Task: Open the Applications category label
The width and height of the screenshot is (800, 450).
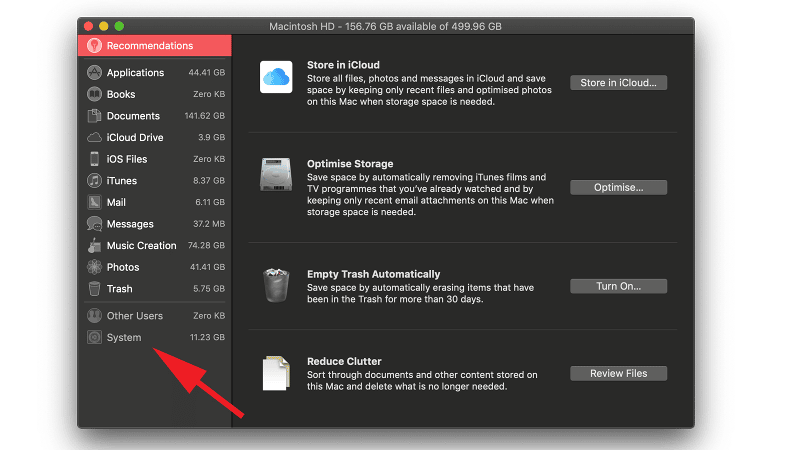Action: (x=135, y=72)
